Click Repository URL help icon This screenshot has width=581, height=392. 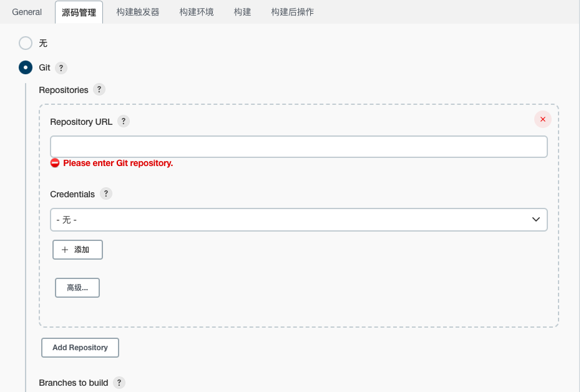tap(124, 121)
